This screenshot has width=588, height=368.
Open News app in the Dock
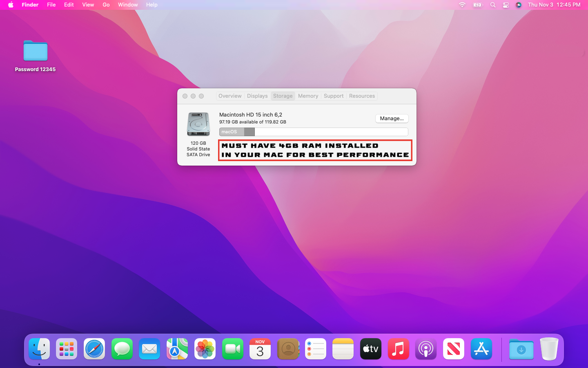click(x=454, y=349)
